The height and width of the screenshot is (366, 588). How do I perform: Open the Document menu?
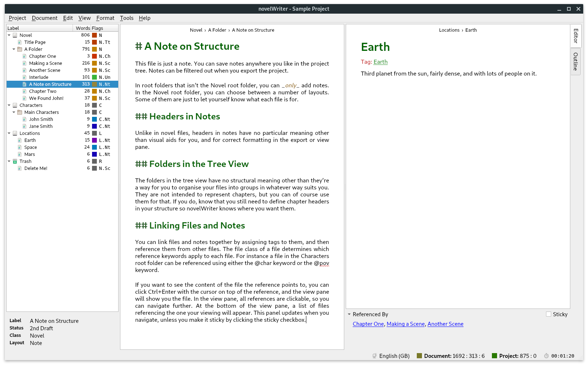[x=45, y=18]
